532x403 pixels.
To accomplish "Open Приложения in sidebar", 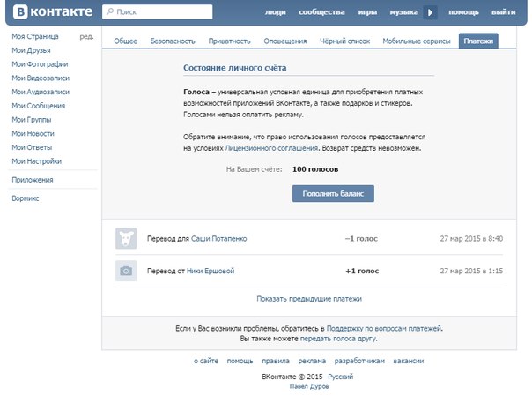I will coord(33,180).
